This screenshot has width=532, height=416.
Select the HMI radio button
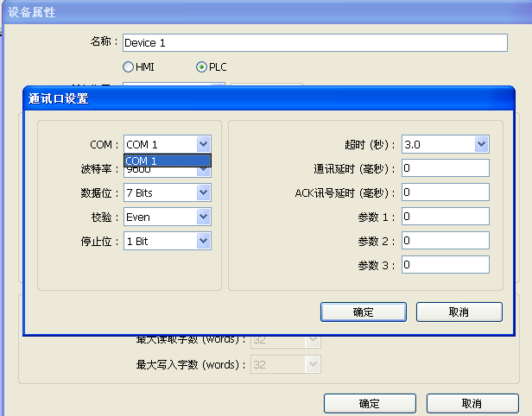[x=129, y=66]
